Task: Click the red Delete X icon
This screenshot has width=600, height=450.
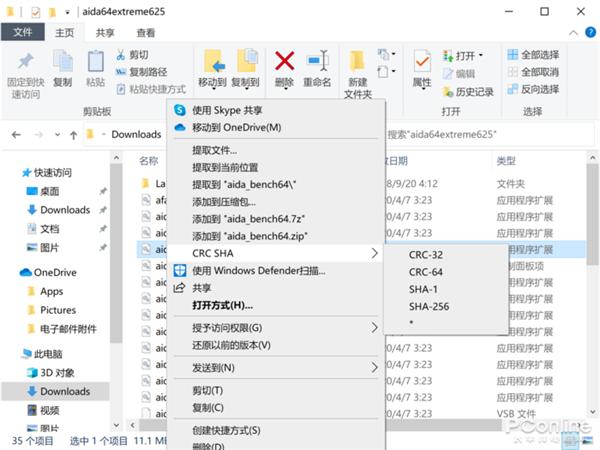Action: (x=284, y=61)
